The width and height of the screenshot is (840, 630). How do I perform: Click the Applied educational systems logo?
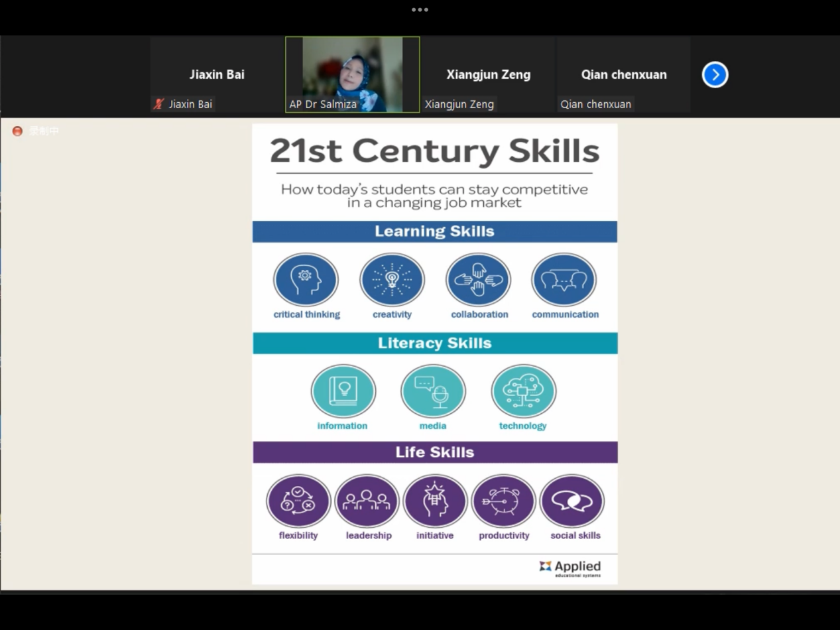point(570,568)
